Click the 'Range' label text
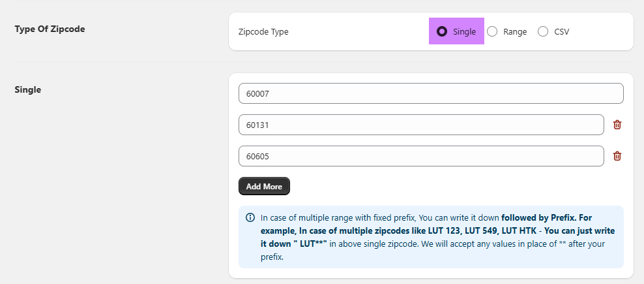 pos(515,31)
